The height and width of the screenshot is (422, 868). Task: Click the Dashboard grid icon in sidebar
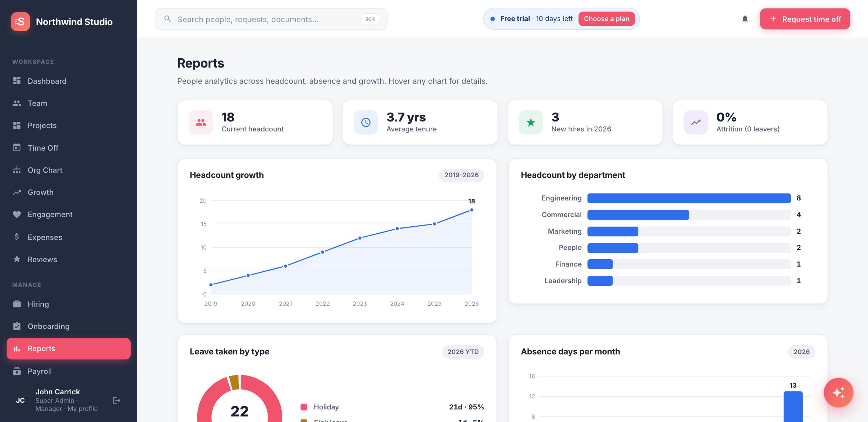point(17,80)
